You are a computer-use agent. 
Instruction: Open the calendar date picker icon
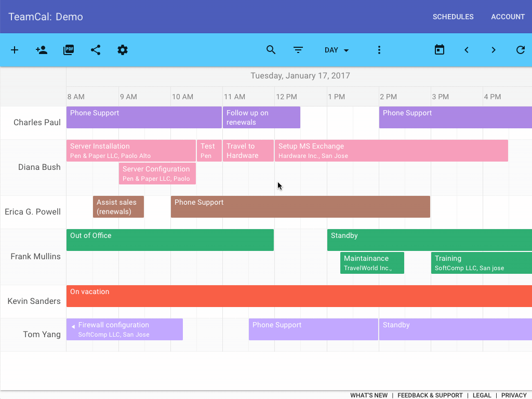[x=440, y=50]
